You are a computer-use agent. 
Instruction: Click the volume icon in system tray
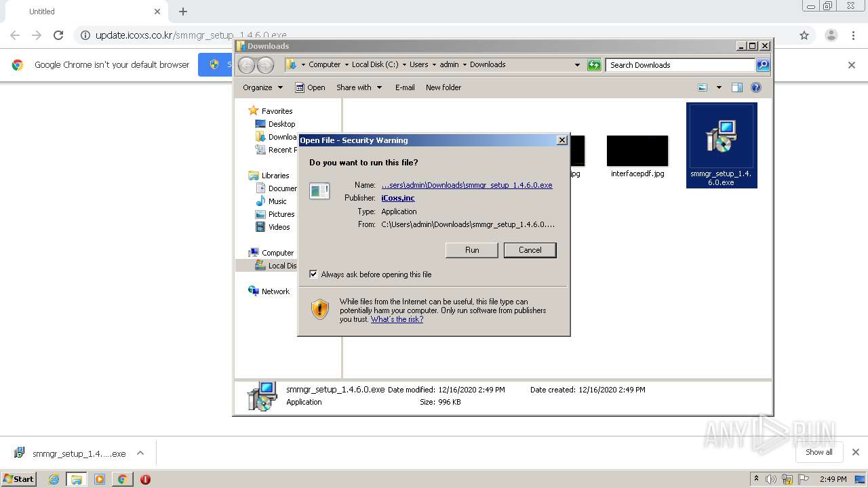[x=771, y=479]
